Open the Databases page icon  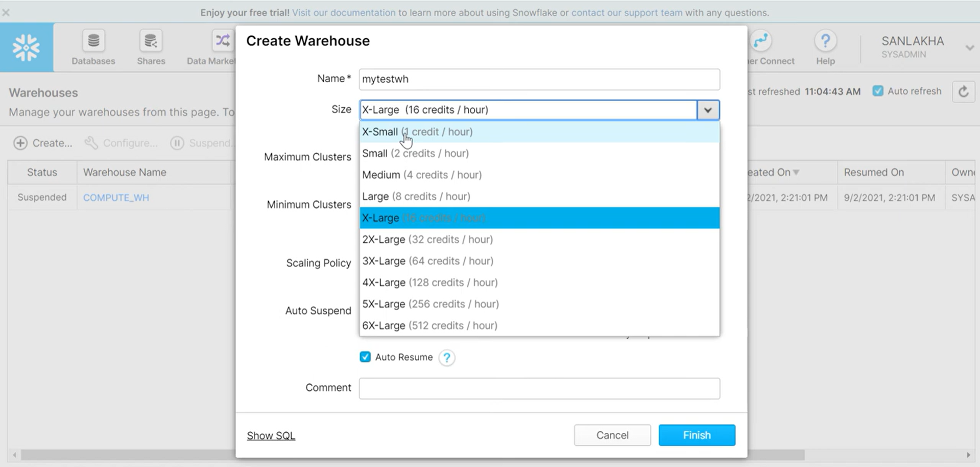93,41
